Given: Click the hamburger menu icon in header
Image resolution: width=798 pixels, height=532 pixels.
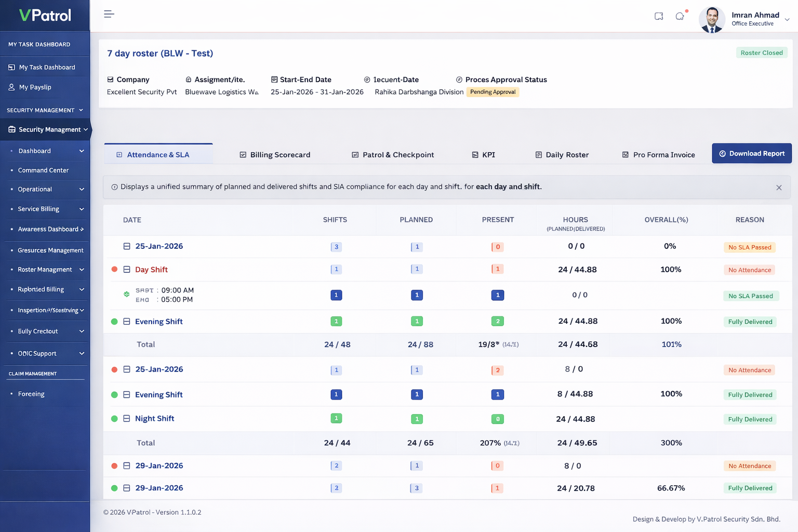Looking at the screenshot, I should click(x=109, y=14).
